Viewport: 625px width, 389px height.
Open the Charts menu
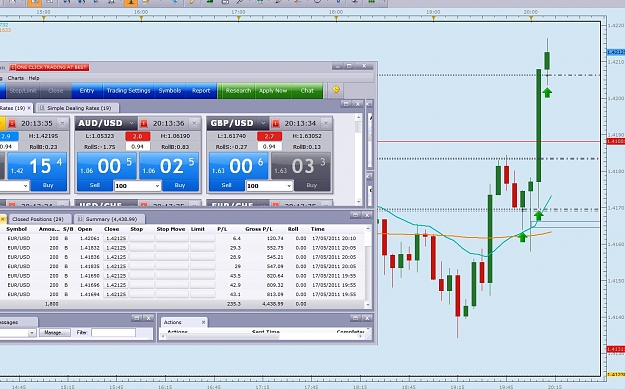pos(16,78)
